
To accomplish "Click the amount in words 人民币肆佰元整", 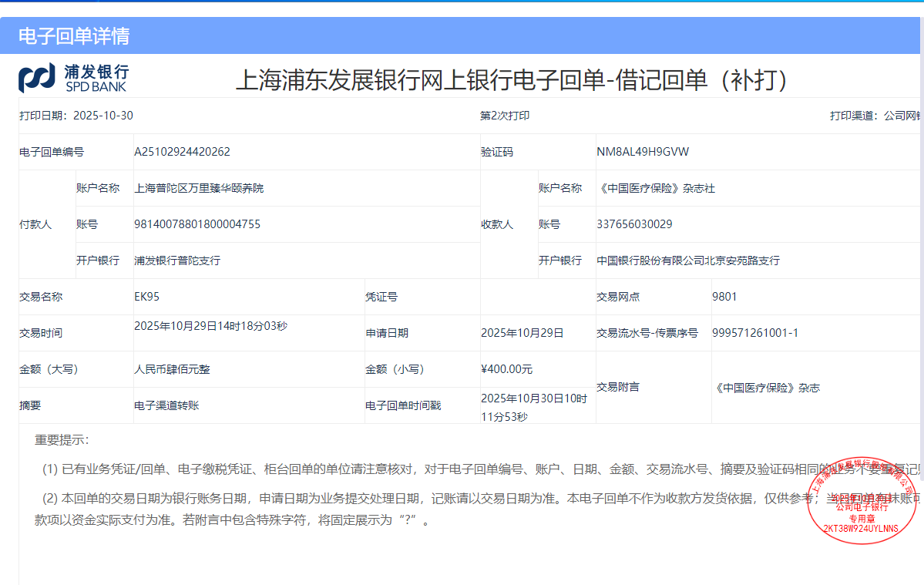I will (172, 369).
